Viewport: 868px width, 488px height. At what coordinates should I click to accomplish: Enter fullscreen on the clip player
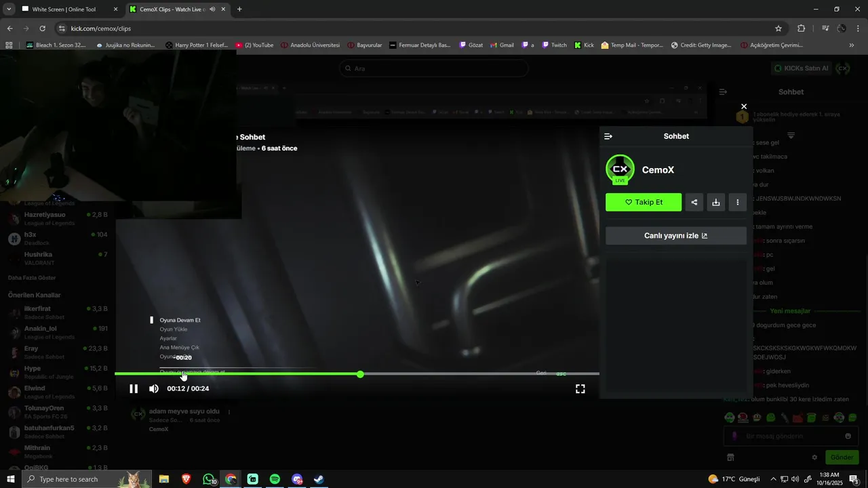580,389
